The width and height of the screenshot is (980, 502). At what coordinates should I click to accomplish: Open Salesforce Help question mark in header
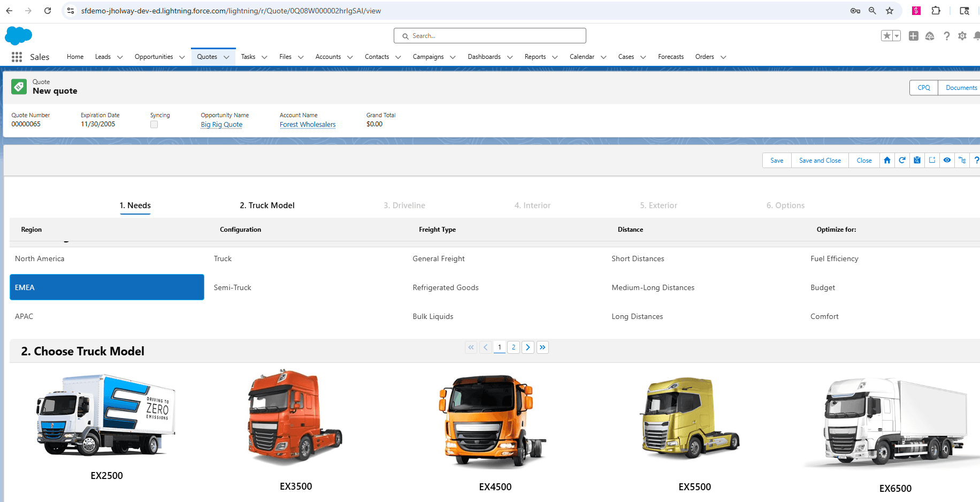(x=946, y=36)
